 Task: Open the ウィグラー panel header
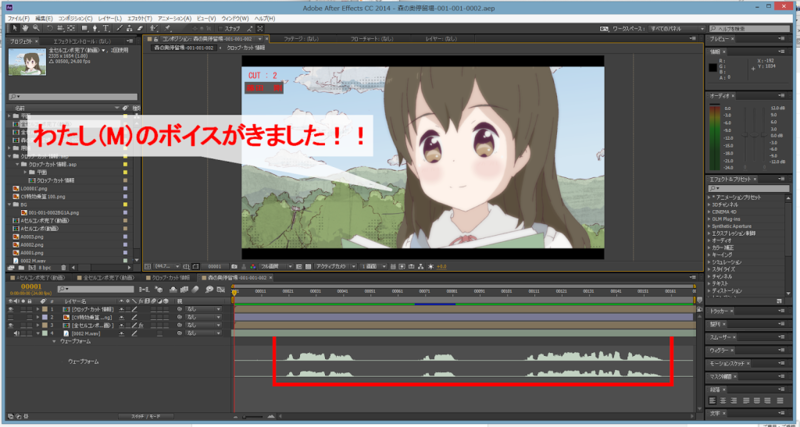pyautogui.click(x=720, y=351)
